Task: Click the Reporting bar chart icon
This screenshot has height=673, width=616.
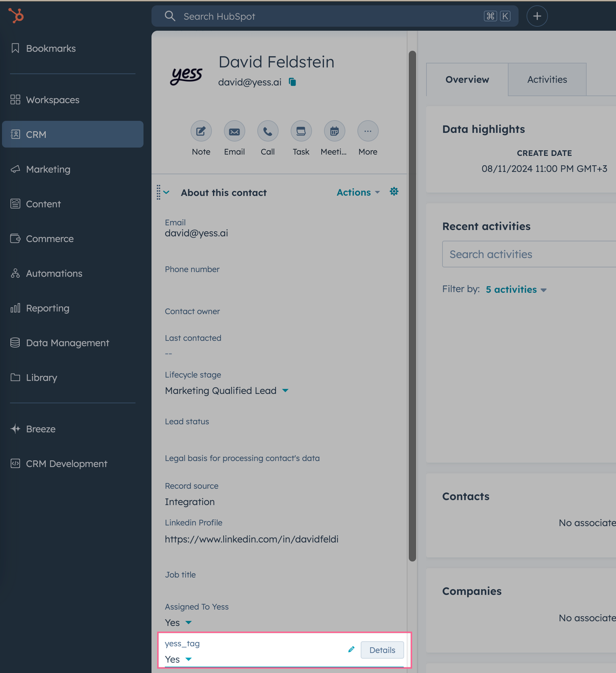Action: 15,308
